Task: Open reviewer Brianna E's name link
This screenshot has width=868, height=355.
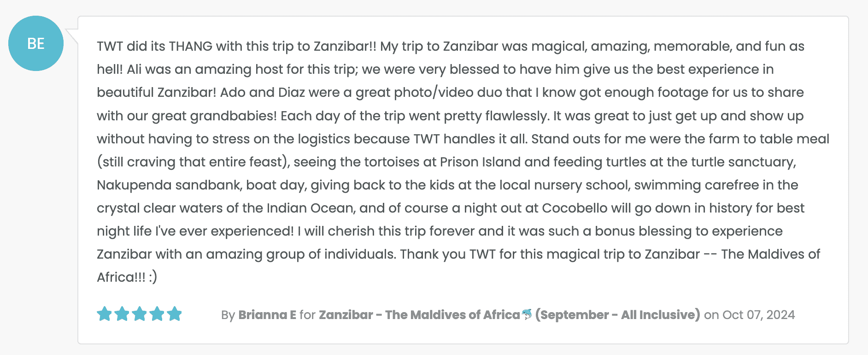Action: 267,315
